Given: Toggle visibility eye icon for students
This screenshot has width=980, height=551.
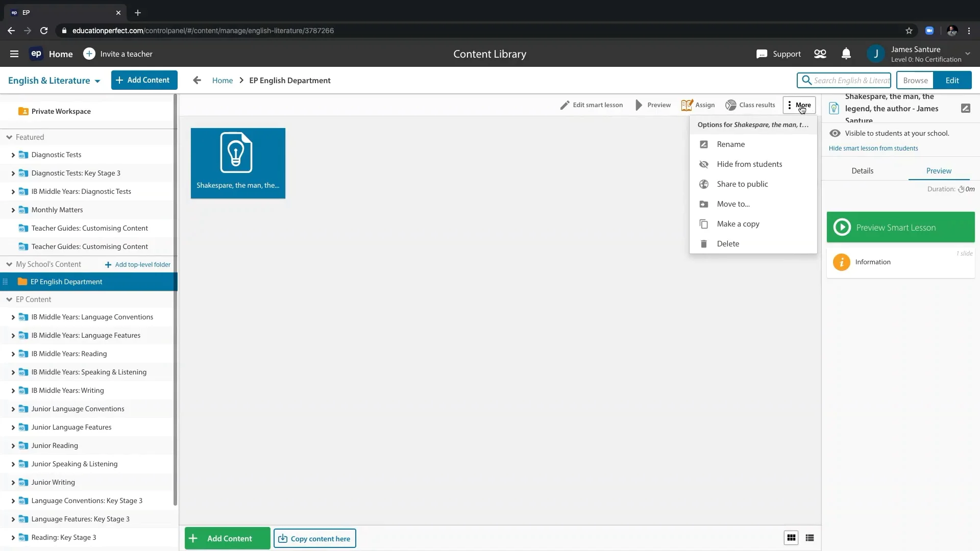Looking at the screenshot, I should pyautogui.click(x=835, y=134).
